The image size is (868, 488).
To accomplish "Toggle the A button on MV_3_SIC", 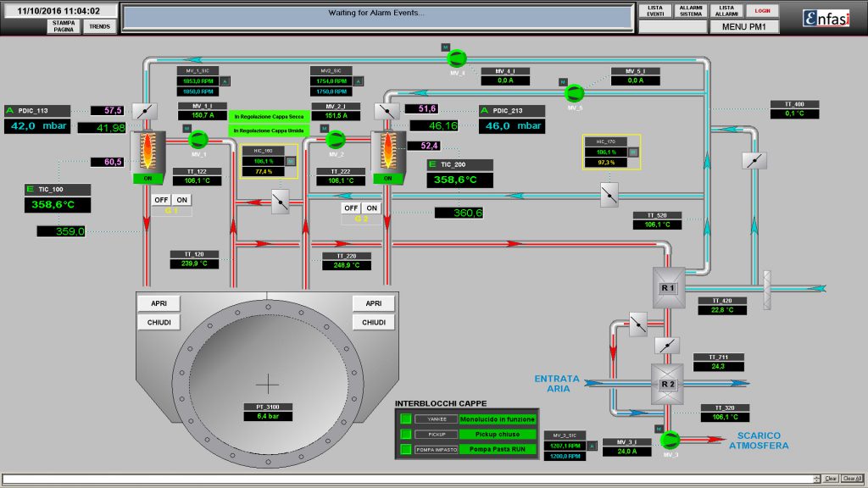I will pos(592,446).
